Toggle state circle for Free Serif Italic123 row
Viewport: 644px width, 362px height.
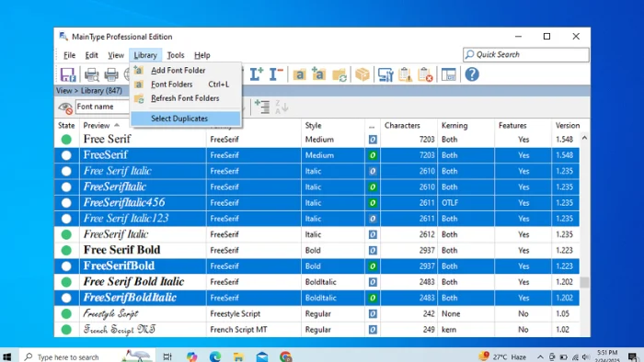(66, 219)
